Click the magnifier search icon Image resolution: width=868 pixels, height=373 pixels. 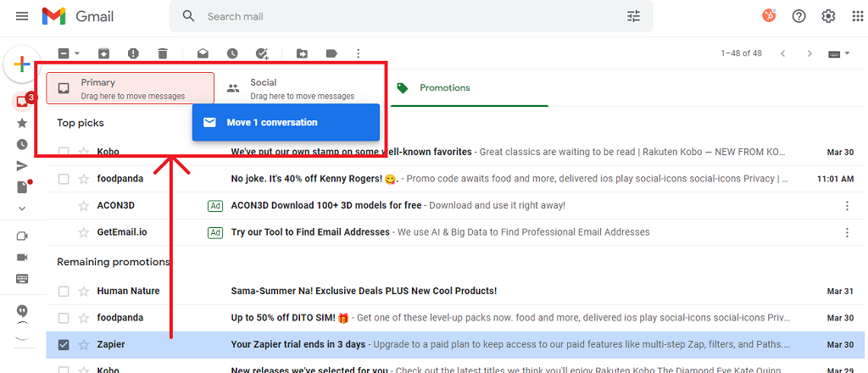pos(189,16)
